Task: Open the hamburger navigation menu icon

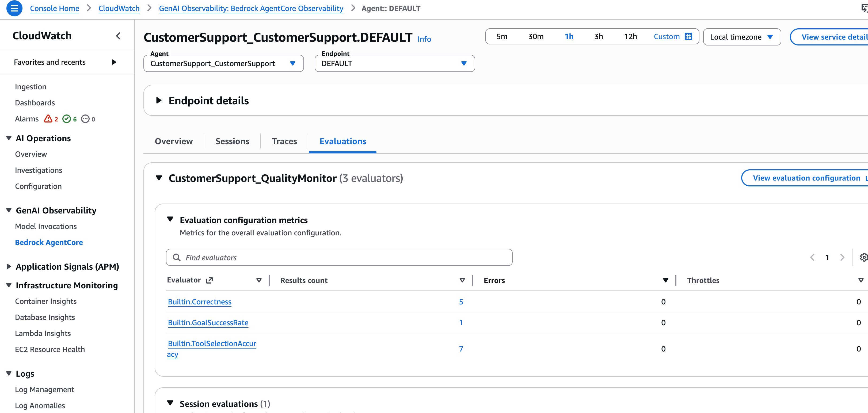Action: 14,8
